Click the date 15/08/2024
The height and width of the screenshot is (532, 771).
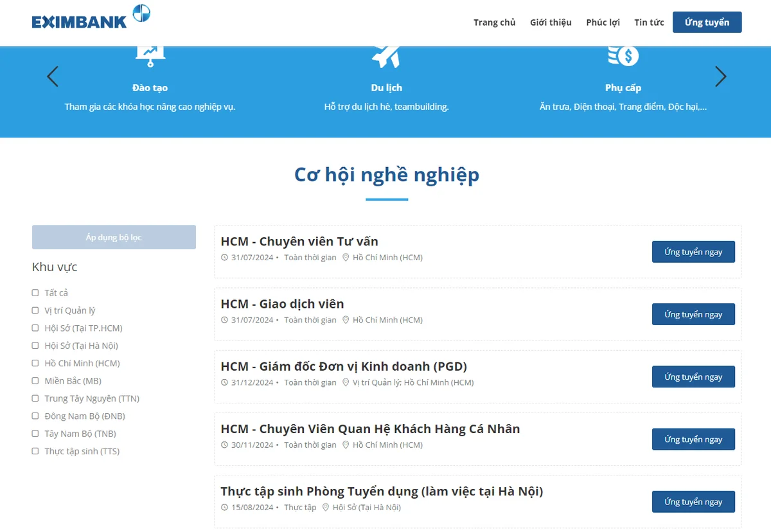point(253,507)
